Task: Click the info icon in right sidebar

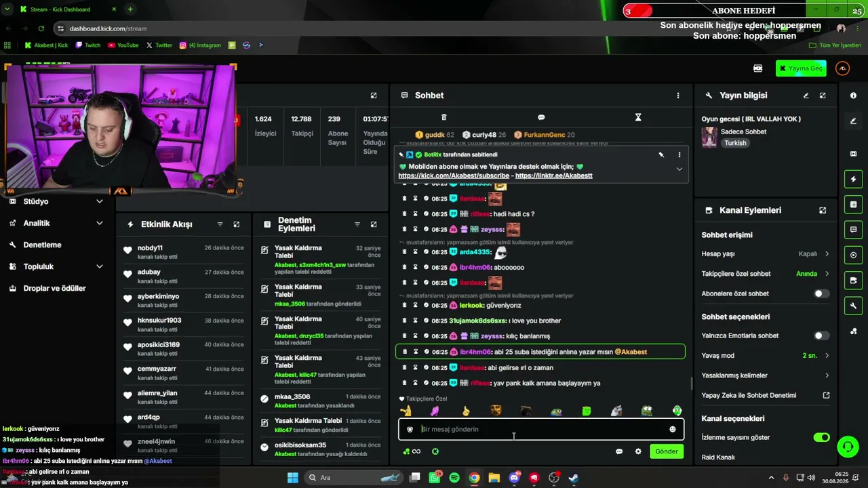Action: 853,96
